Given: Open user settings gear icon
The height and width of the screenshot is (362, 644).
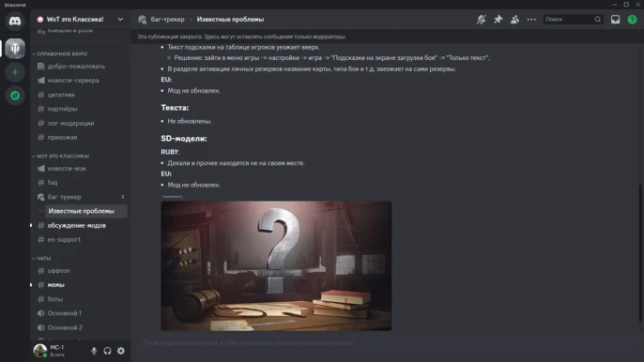Looking at the screenshot, I should coord(121,351).
